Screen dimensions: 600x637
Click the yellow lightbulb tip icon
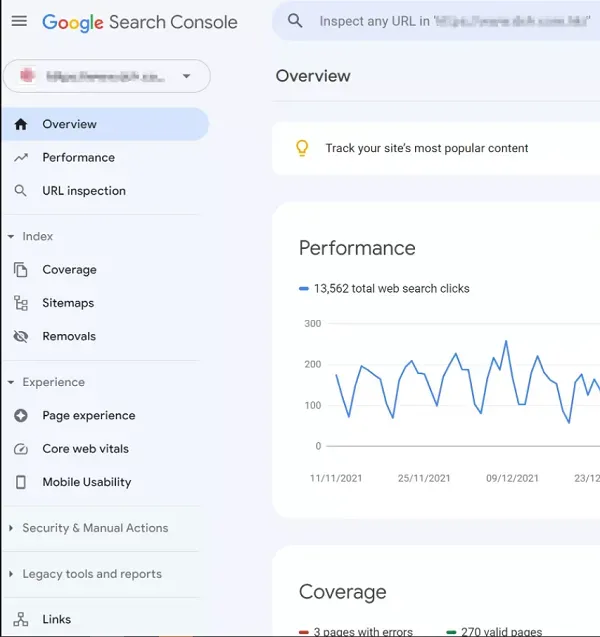[x=302, y=148]
